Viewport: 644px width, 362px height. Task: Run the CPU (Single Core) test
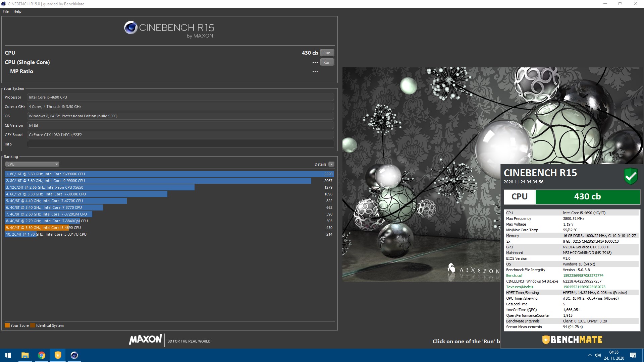(327, 62)
